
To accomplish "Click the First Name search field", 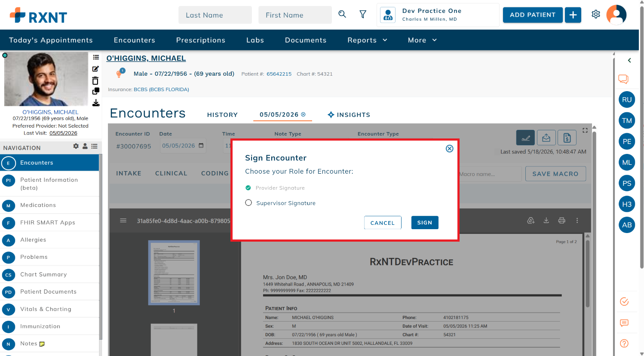I will (295, 15).
